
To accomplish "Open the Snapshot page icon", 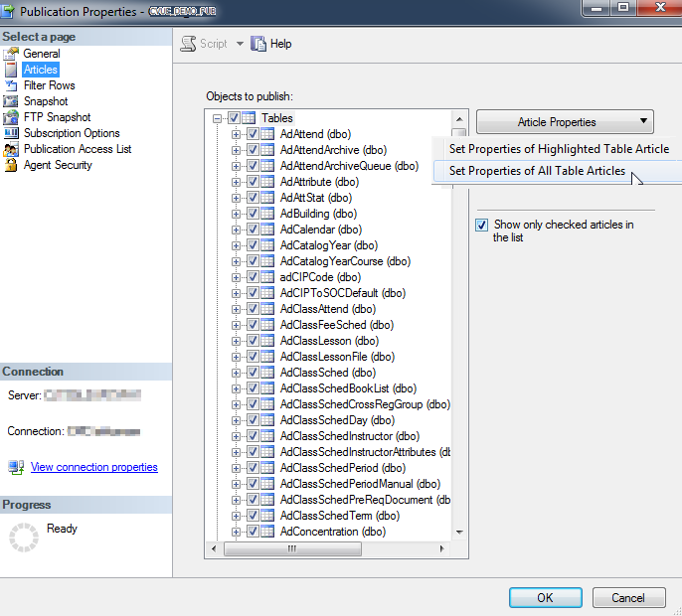I will (11, 101).
